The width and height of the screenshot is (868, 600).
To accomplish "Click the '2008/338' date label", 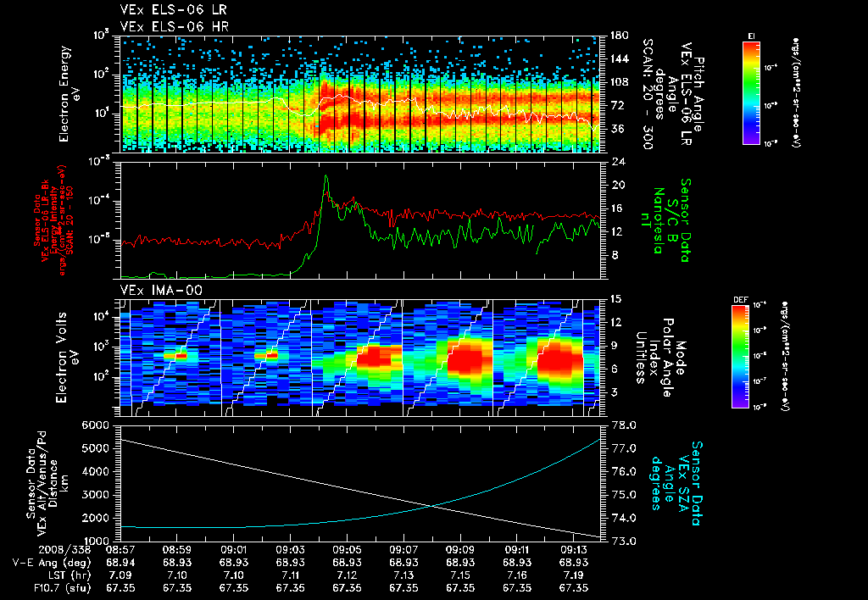I will 64,551.
